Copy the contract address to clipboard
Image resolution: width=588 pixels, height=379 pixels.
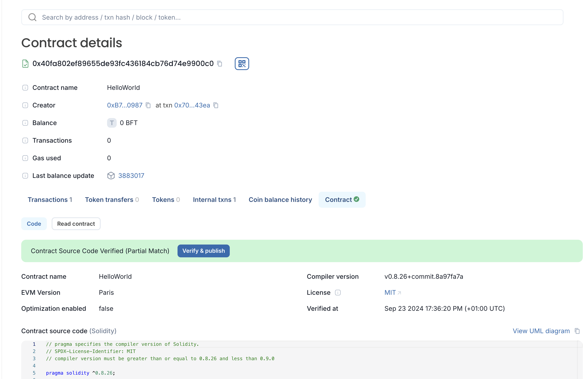click(220, 63)
